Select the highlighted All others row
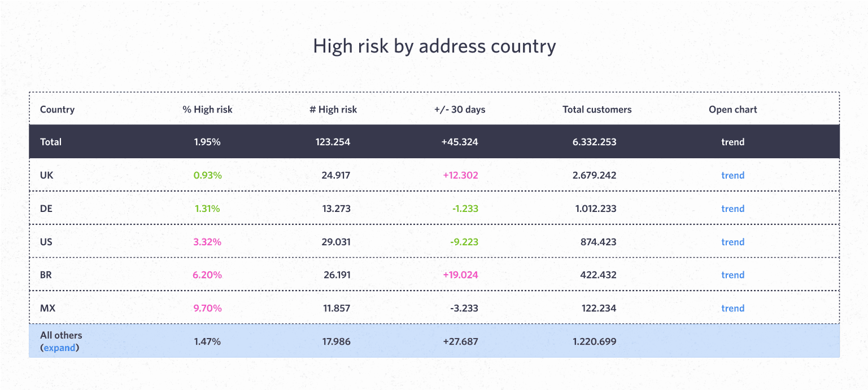This screenshot has height=390, width=868. (x=339, y=341)
